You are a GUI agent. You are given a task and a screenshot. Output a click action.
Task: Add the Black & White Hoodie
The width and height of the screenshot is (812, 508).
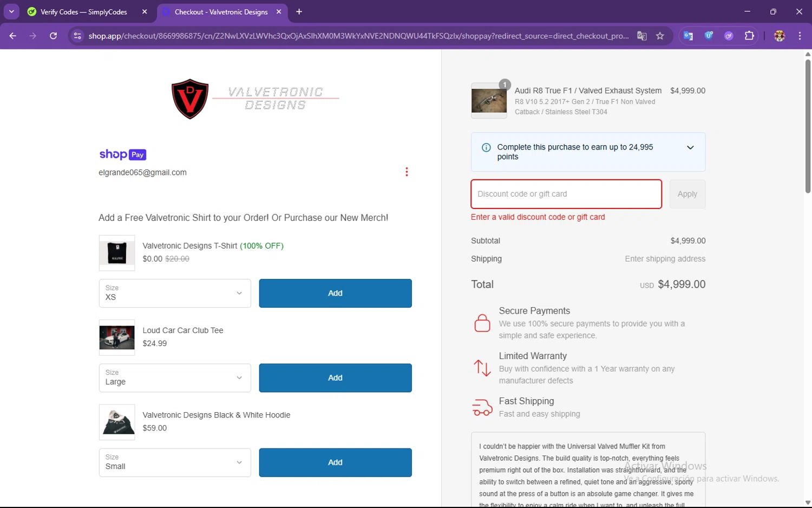click(x=335, y=462)
